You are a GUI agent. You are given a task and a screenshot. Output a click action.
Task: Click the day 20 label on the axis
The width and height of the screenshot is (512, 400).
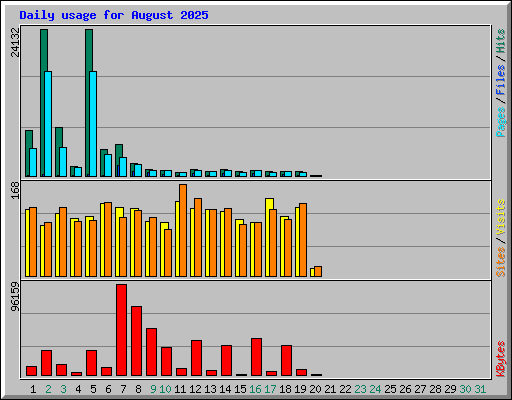tap(315, 389)
